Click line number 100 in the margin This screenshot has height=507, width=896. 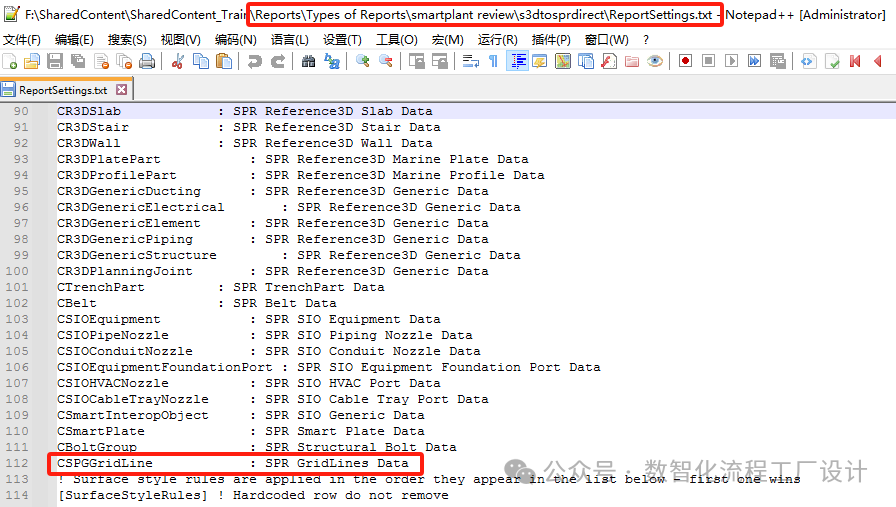click(17, 271)
